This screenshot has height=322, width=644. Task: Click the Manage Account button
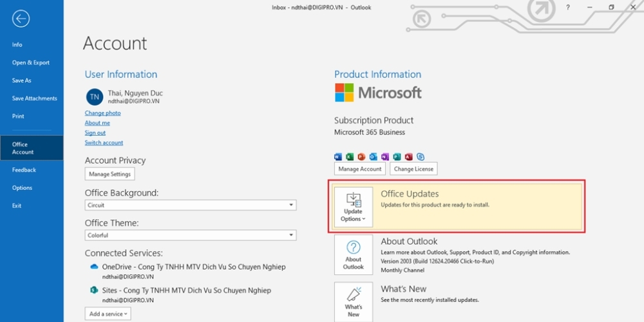[360, 169]
